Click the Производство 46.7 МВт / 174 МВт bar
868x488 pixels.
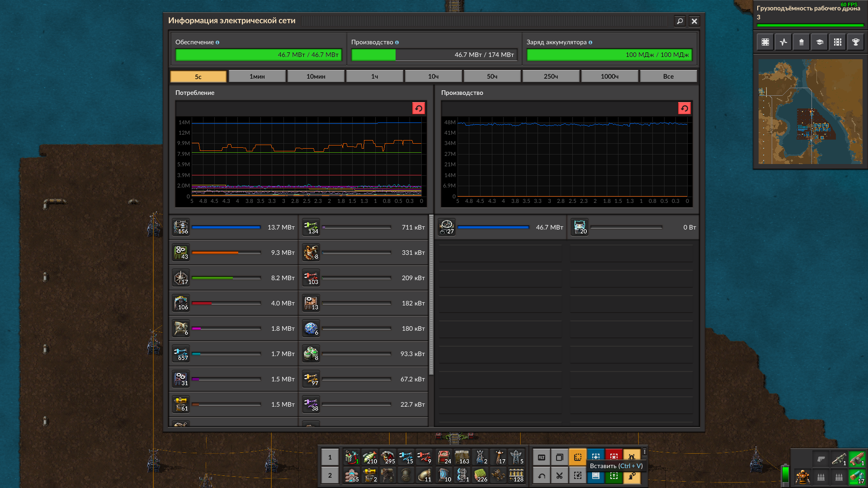(434, 55)
